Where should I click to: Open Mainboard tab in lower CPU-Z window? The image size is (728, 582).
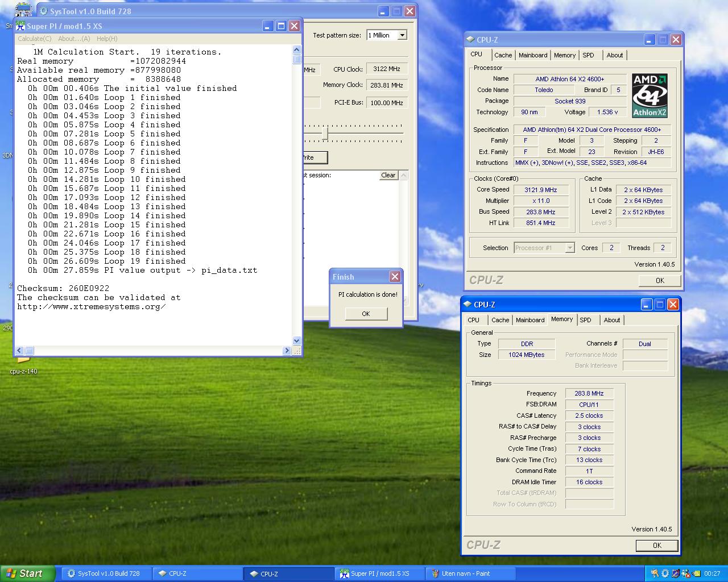(x=530, y=320)
